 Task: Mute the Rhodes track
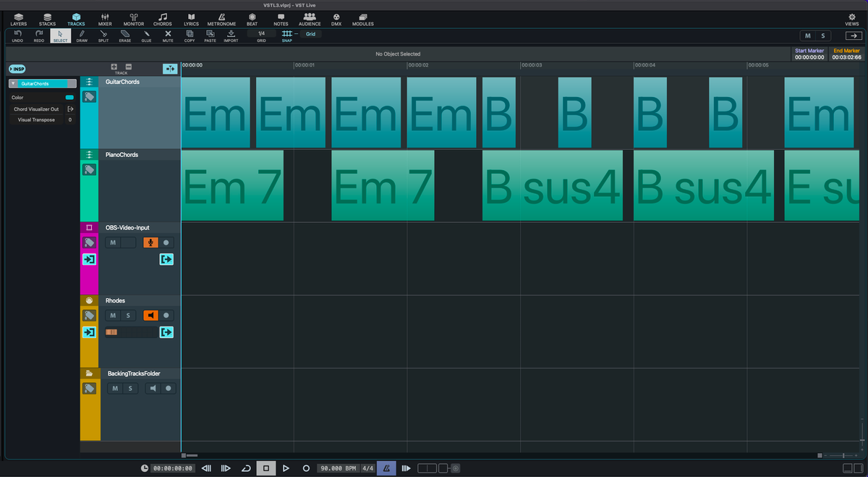tap(113, 316)
